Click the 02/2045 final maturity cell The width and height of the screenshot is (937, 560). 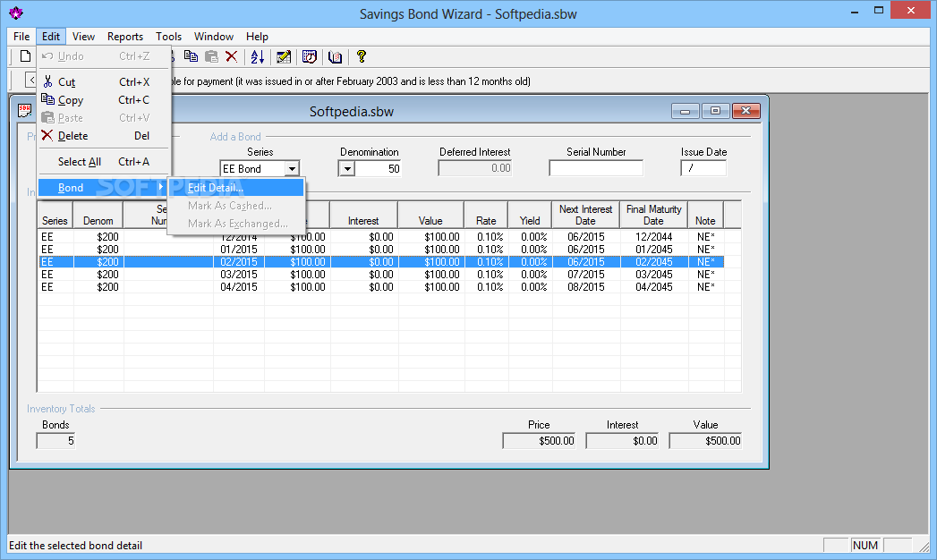tap(653, 262)
